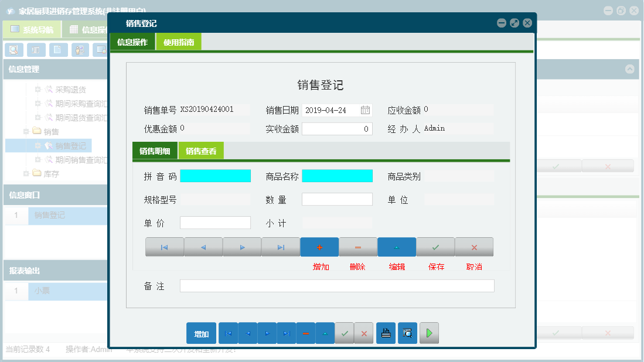Click the 增加 plus icon in detail toolbar
This screenshot has height=362, width=644.
319,247
